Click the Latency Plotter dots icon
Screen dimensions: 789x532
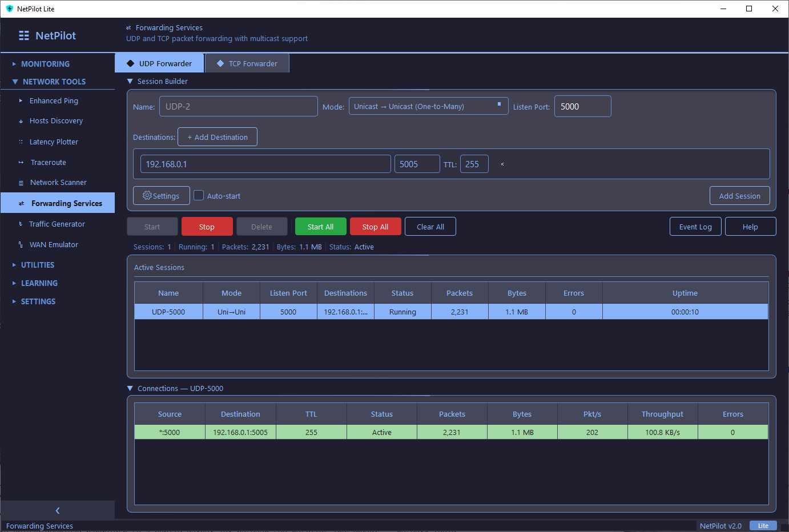click(x=21, y=142)
